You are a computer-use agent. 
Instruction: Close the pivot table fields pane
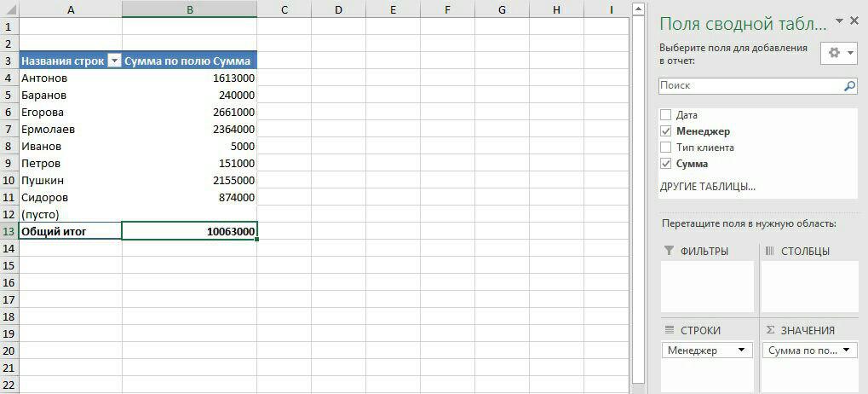[x=856, y=20]
